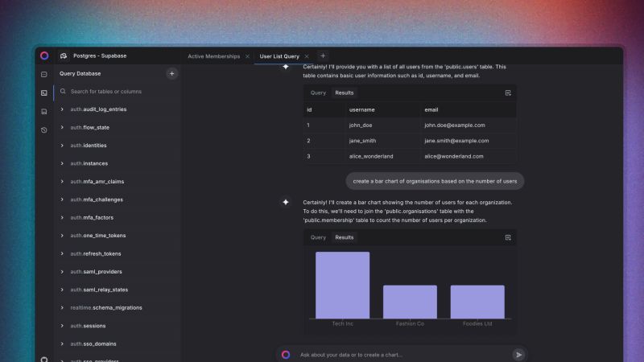Click the app logo circle icon

pos(44,56)
